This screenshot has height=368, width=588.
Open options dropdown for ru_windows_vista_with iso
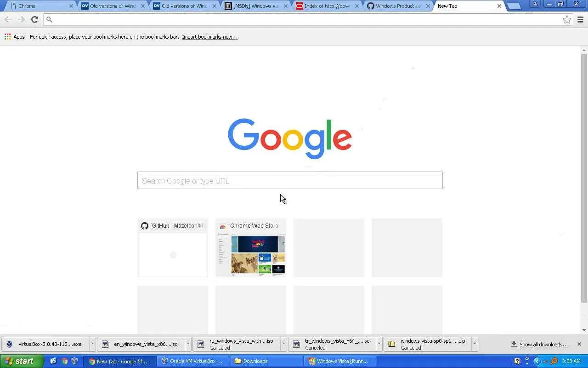click(x=283, y=344)
